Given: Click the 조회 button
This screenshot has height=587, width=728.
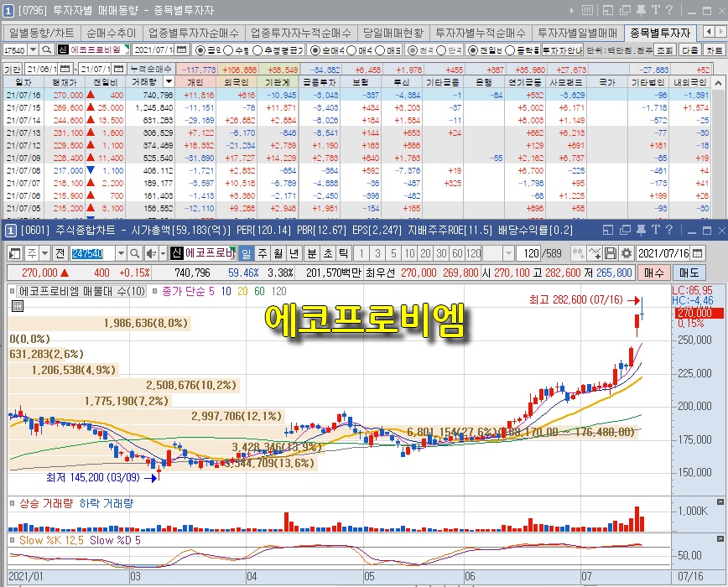Looking at the screenshot, I should 665,50.
